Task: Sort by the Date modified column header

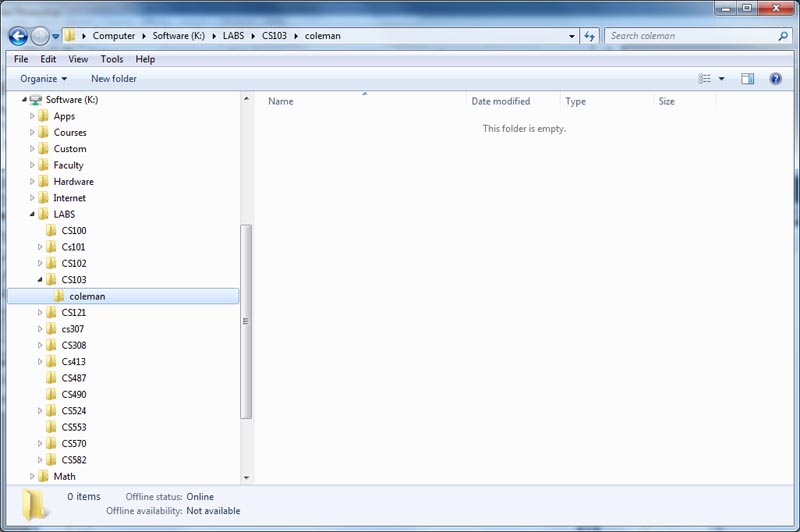Action: pos(501,101)
